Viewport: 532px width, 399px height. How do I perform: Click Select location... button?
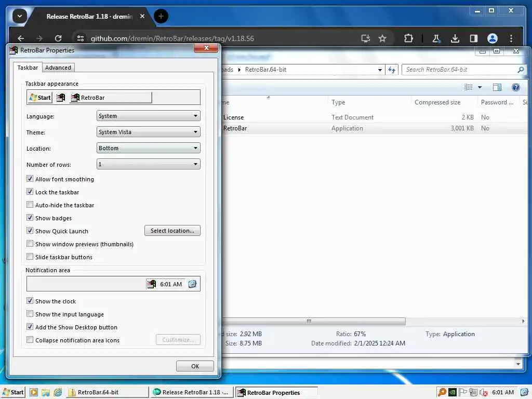pyautogui.click(x=172, y=230)
